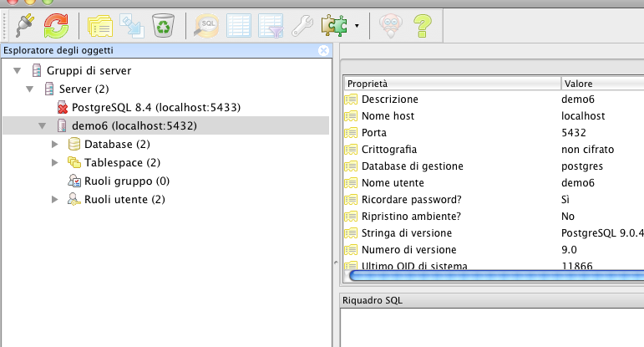
Task: Click inside the Riquadro SQL text area
Action: tap(492, 328)
